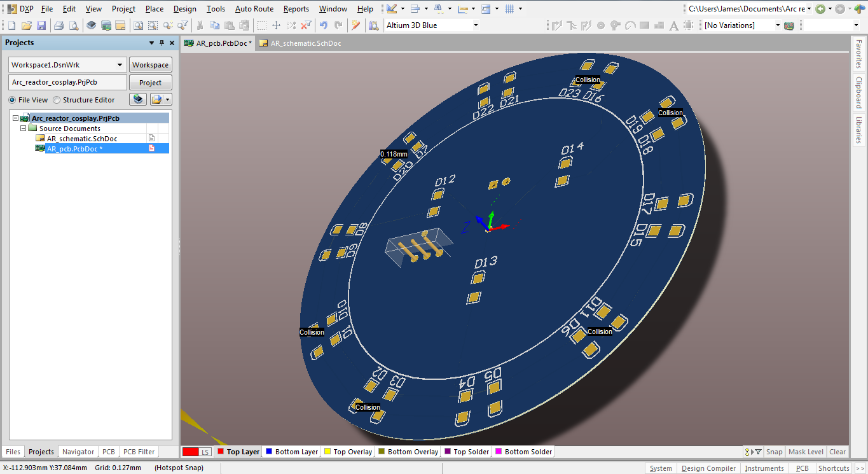Click the project name field Arc_reactor_cosplay.PrjPcb

point(67,83)
